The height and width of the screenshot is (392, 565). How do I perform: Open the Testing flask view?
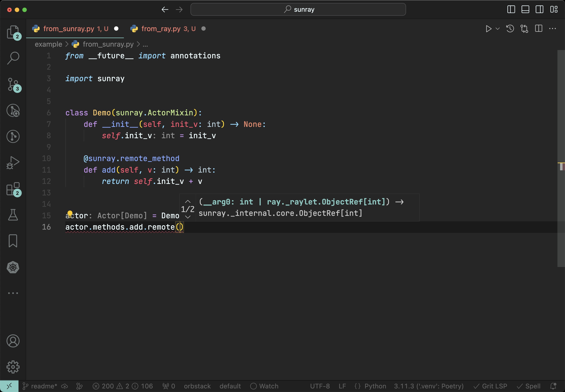(13, 215)
